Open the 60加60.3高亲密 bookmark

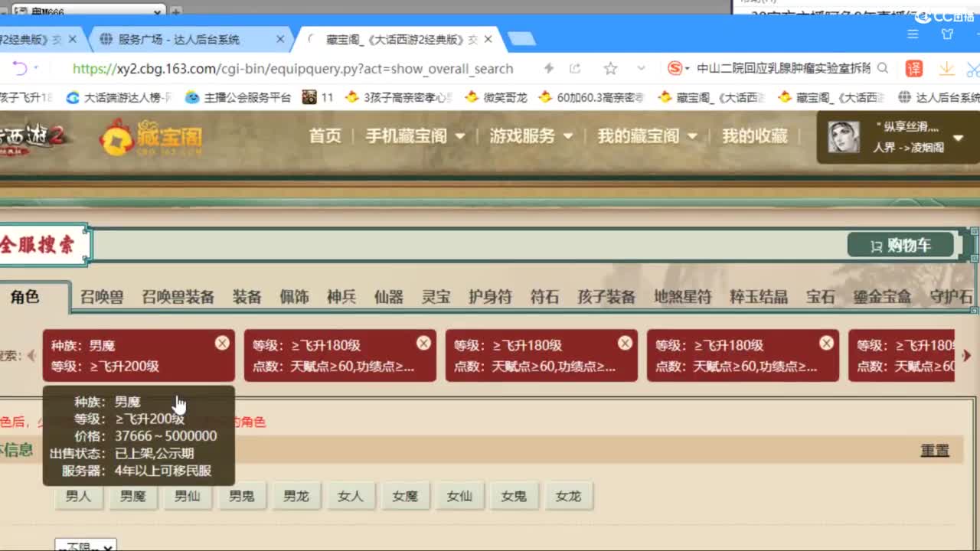(x=592, y=97)
